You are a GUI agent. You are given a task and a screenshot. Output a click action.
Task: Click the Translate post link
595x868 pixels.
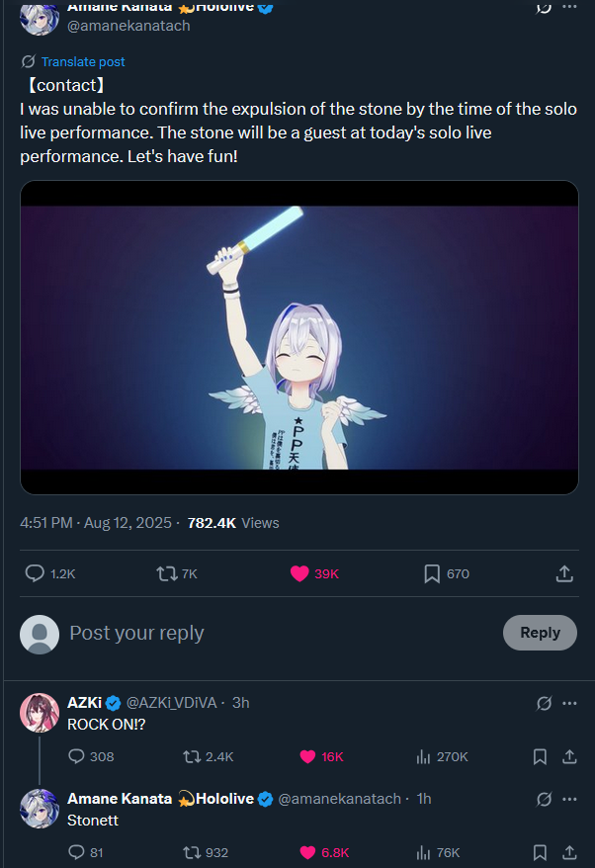click(x=83, y=61)
